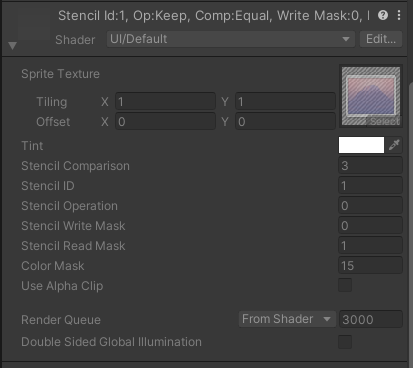This screenshot has height=368, width=413.
Task: Click the Render Queue value field 3000
Action: [x=371, y=319]
